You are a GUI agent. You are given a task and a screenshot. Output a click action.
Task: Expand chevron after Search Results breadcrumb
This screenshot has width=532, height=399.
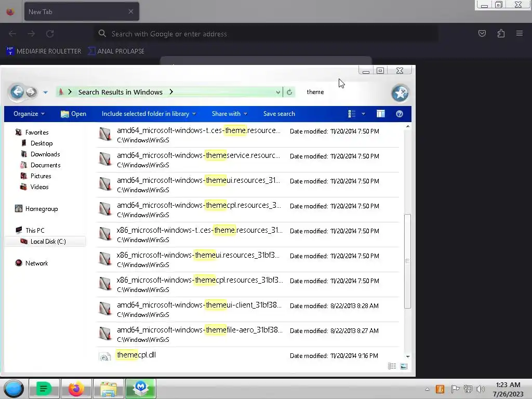pos(171,92)
